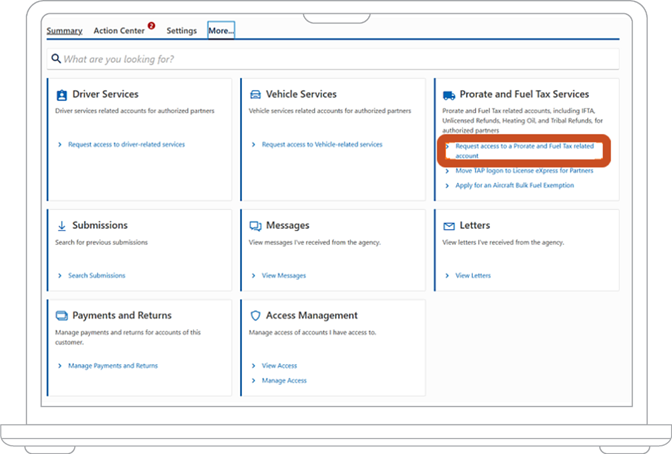Click the Prorate and Fuel Tax truck icon
672x454 pixels.
click(449, 95)
